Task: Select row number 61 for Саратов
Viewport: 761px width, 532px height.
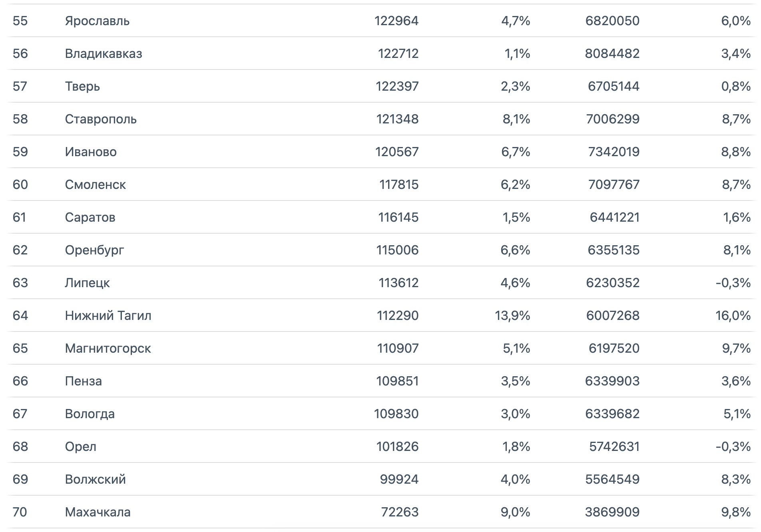Action: tap(20, 217)
